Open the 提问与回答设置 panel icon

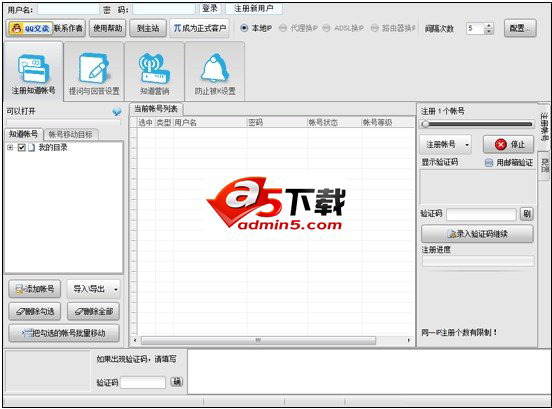pyautogui.click(x=94, y=71)
